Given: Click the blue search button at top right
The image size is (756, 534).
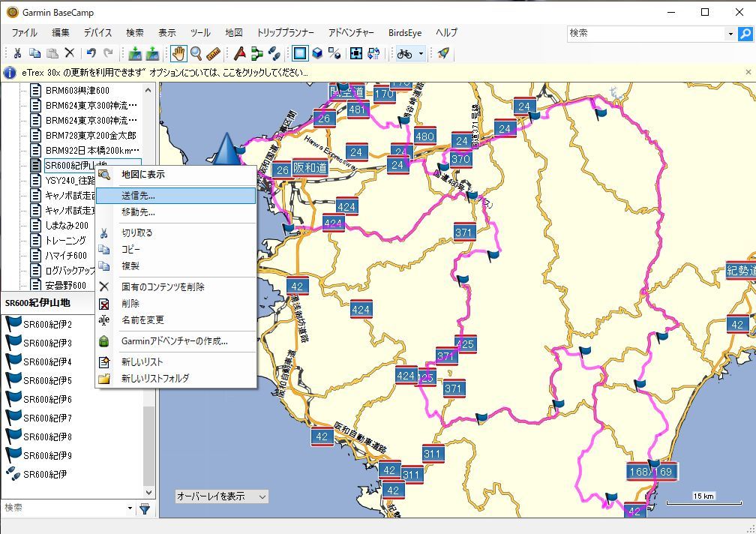Looking at the screenshot, I should click(745, 34).
